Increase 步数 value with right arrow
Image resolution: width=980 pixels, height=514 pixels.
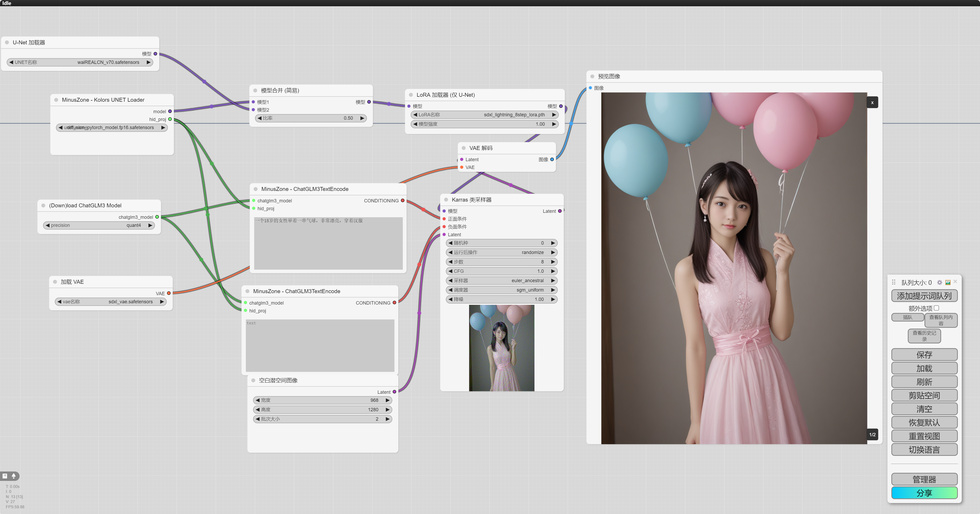[553, 262]
